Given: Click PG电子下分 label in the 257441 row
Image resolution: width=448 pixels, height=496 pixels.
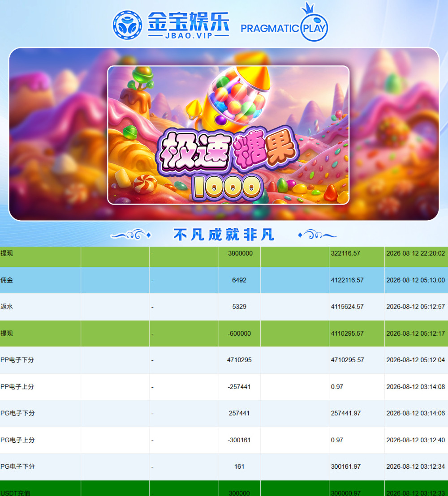Looking at the screenshot, I should click(x=17, y=414).
